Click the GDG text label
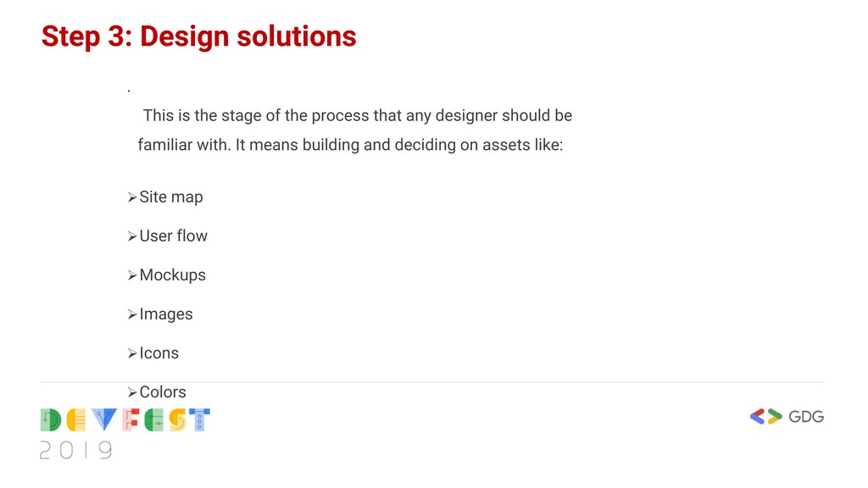This screenshot has width=868, height=488. point(806,417)
